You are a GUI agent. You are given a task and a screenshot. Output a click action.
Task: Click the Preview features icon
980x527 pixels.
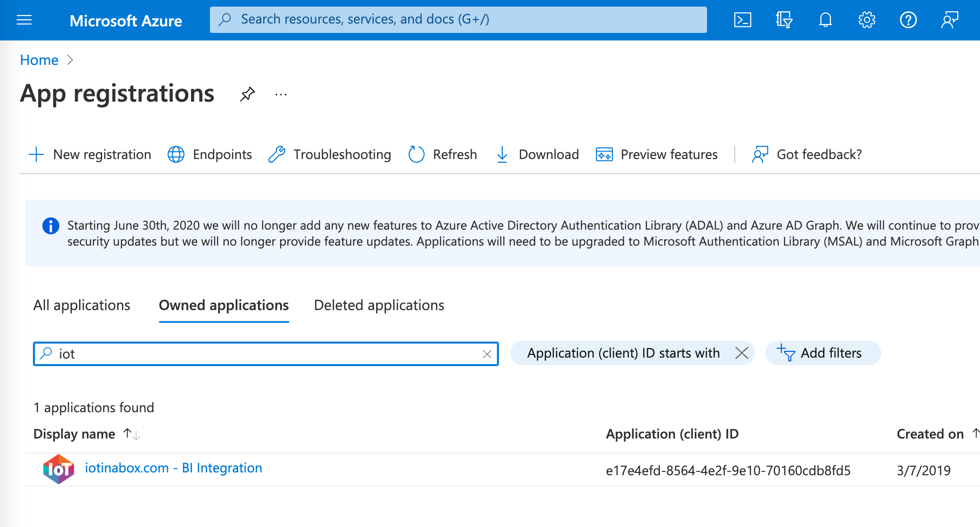(x=603, y=154)
